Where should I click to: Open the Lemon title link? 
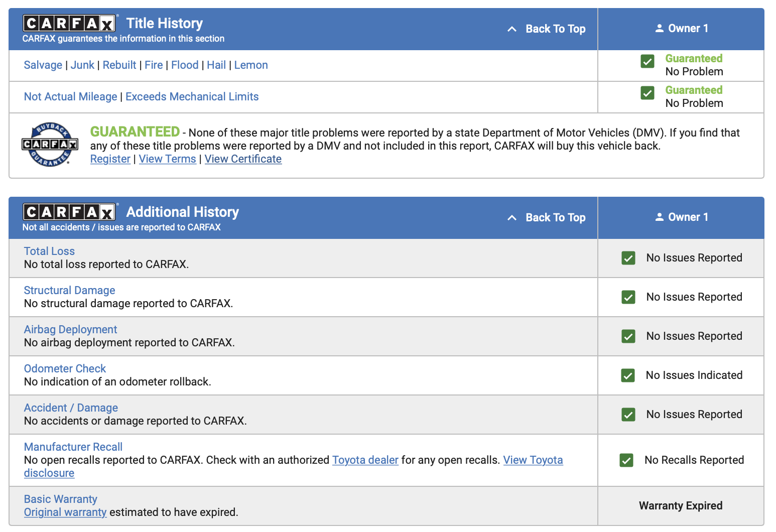point(251,65)
